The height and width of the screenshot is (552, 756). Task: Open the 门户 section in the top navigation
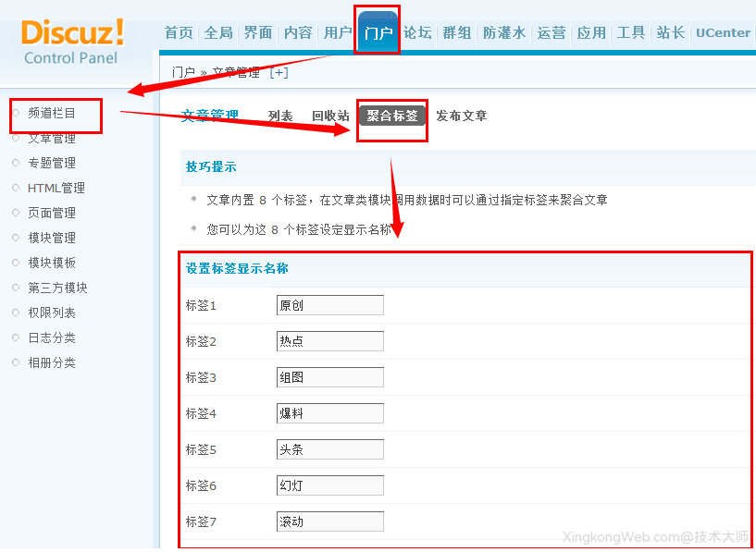[377, 31]
